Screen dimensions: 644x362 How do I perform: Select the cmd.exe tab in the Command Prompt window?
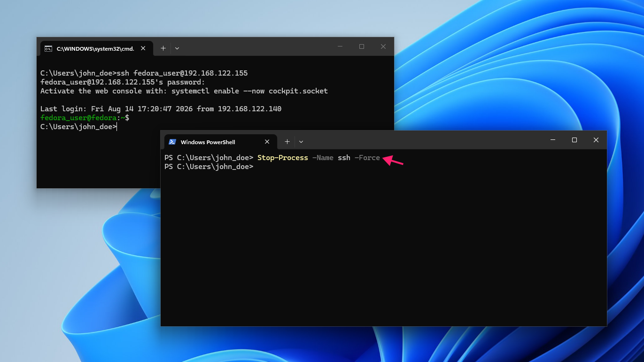96,48
